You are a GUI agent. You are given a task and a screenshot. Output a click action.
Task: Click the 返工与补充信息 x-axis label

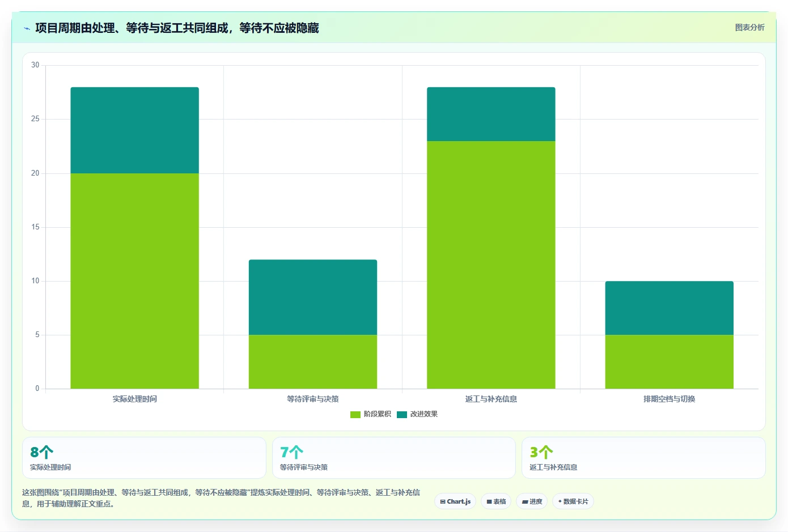pyautogui.click(x=491, y=399)
